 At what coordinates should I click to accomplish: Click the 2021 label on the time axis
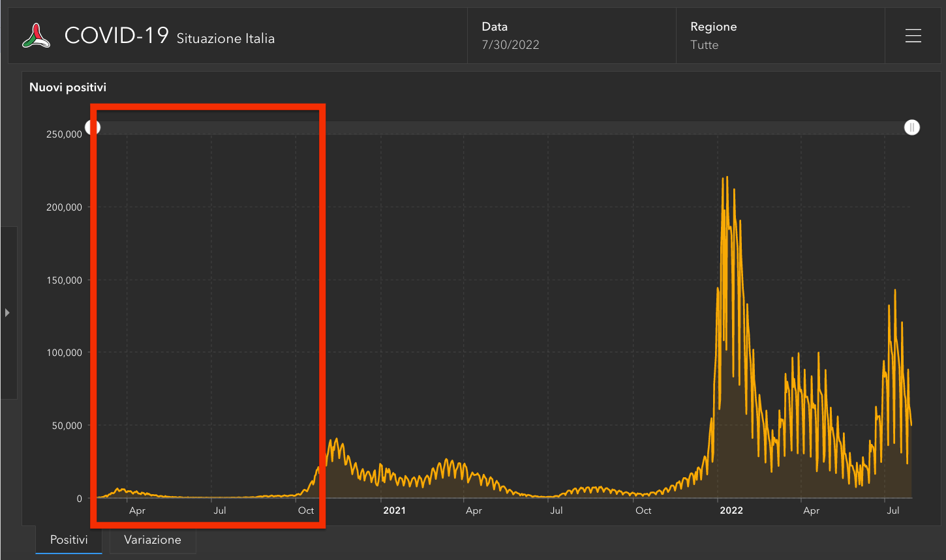tap(394, 510)
